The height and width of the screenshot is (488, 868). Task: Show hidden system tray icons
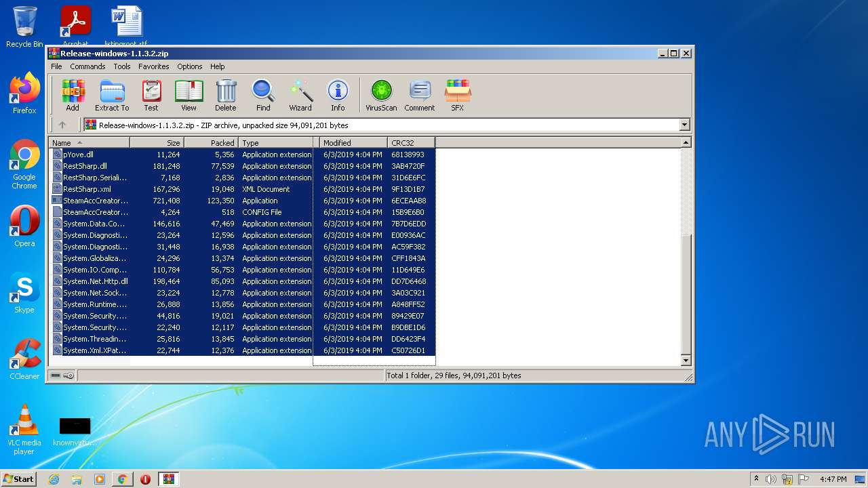coord(756,479)
